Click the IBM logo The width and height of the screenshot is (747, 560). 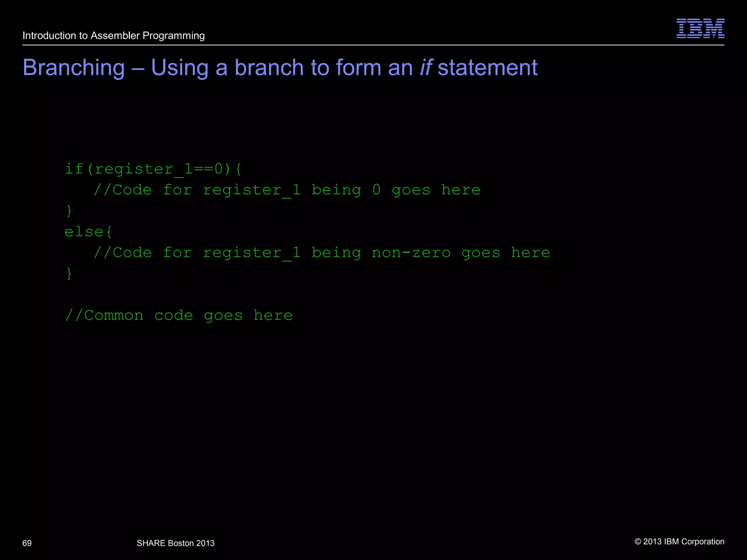700,28
